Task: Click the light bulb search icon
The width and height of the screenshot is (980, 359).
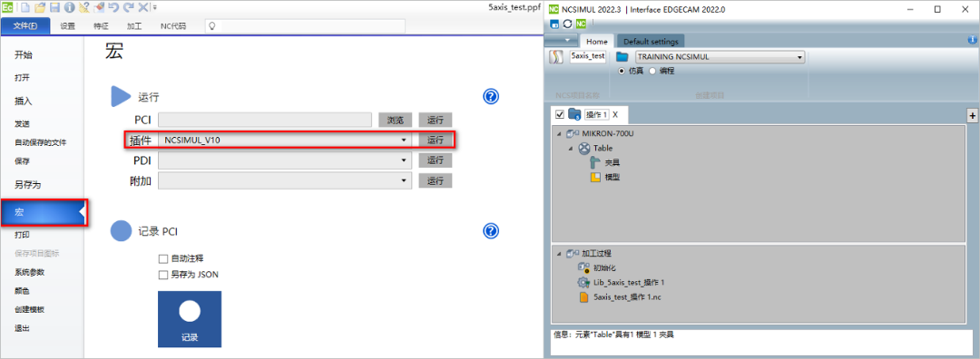Action: click(x=212, y=26)
